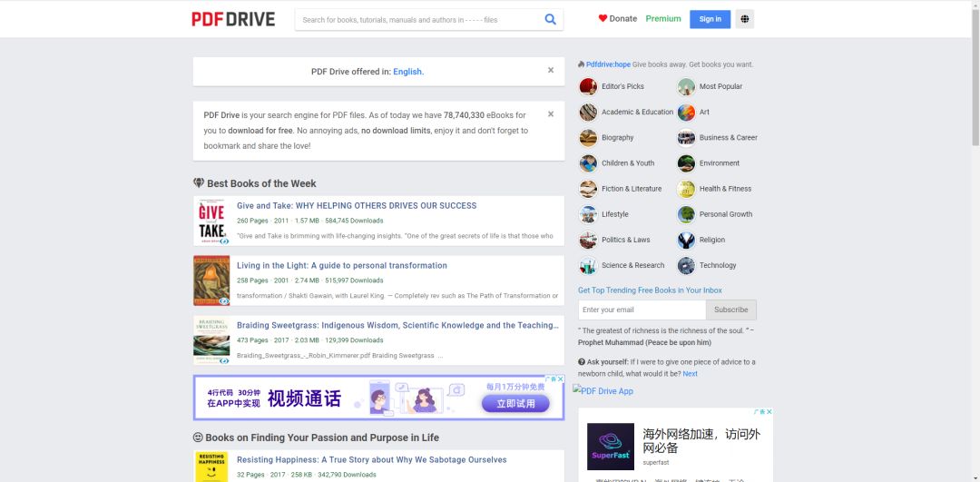The image size is (980, 482).
Task: Click the Donate heart icon
Action: (x=603, y=19)
